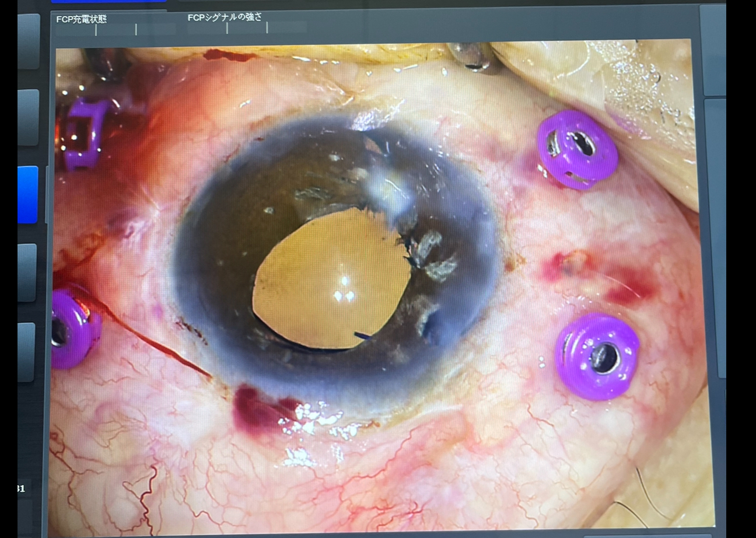The height and width of the screenshot is (538, 756).
Task: Click the first segment of FCP signal strength bar
Action: pos(207,27)
